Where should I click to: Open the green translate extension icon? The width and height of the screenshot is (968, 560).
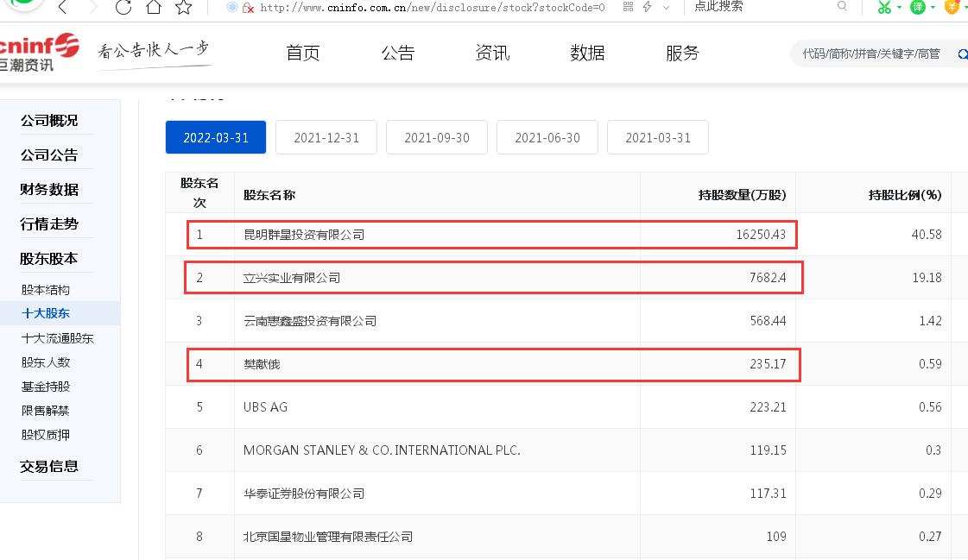click(x=918, y=7)
